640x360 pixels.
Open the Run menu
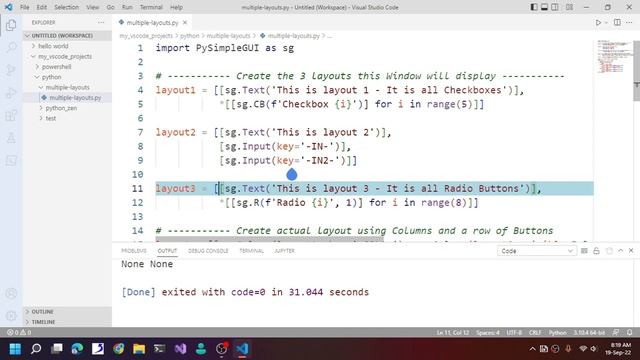click(x=127, y=7)
